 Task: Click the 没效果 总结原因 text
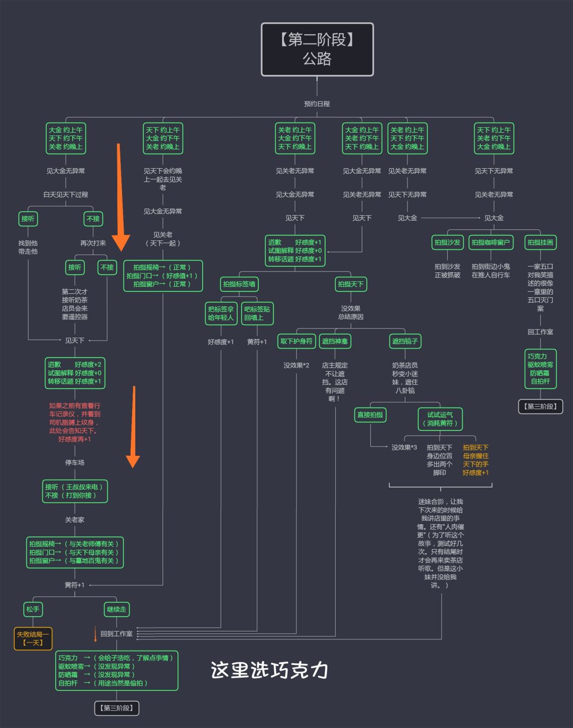tap(351, 313)
